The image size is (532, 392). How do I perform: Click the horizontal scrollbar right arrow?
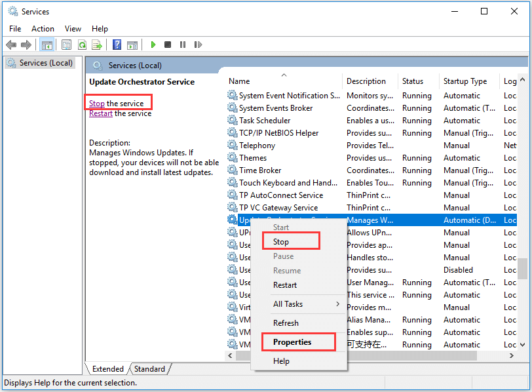coord(512,355)
